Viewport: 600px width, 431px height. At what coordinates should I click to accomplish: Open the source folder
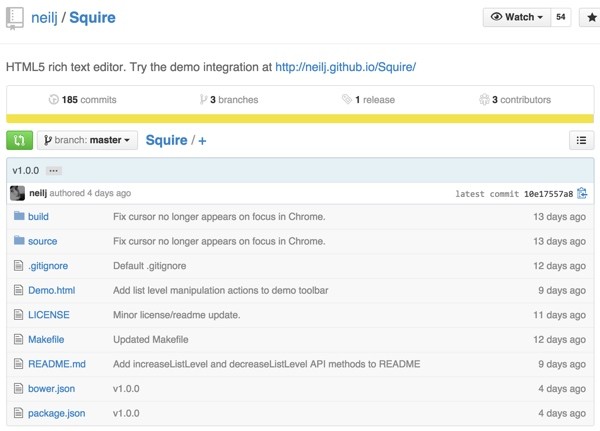[42, 241]
